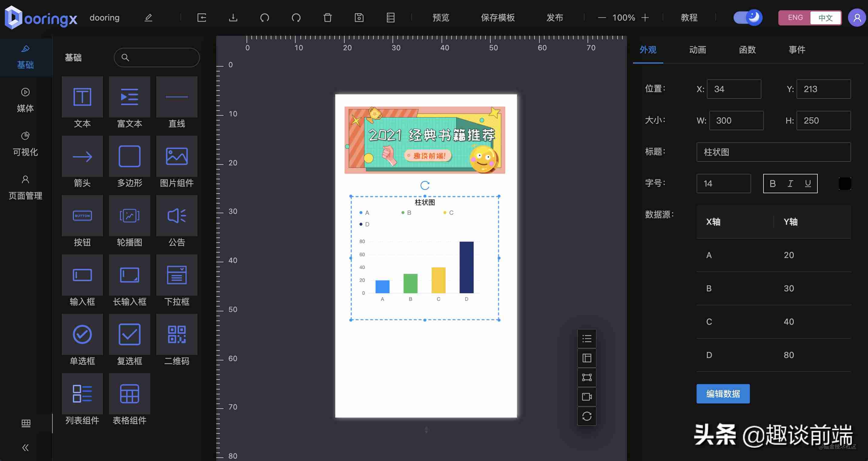Click 预览 preview button
The width and height of the screenshot is (868, 461).
click(441, 18)
